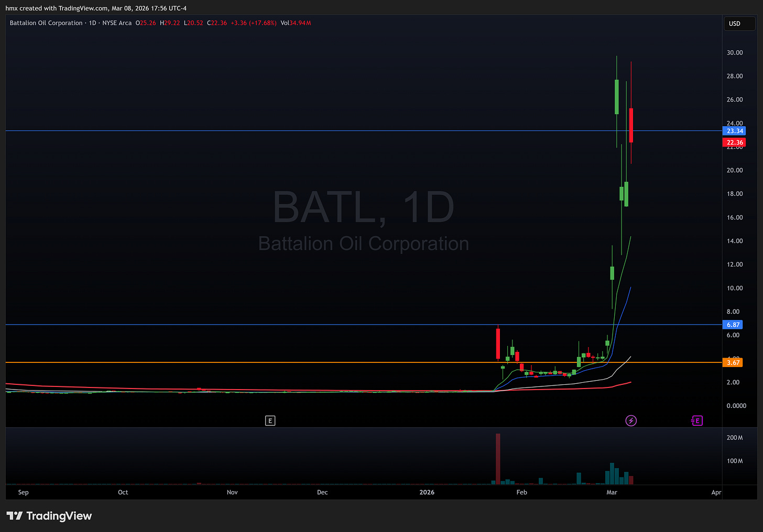Screen dimensions: 763x532
Task: Click the large red candle near 6.87
Action: click(498, 343)
